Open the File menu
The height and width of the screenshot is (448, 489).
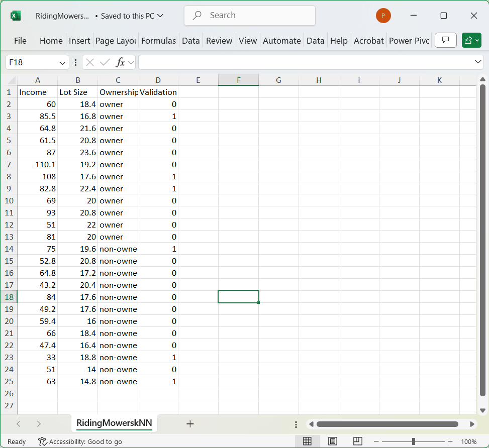coord(20,40)
